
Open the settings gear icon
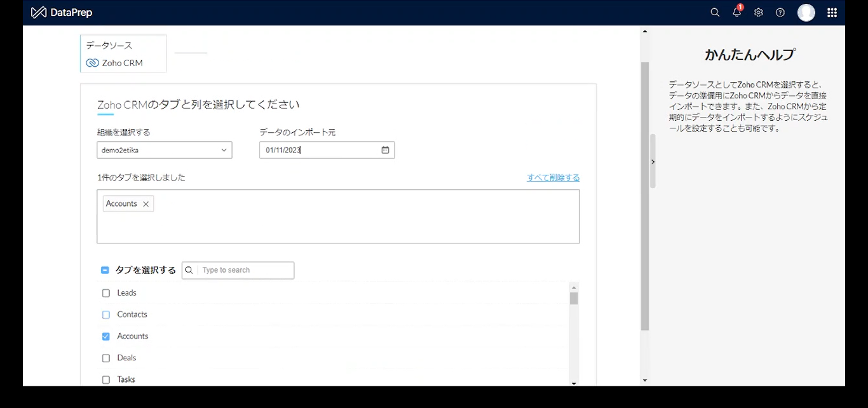(x=758, y=12)
